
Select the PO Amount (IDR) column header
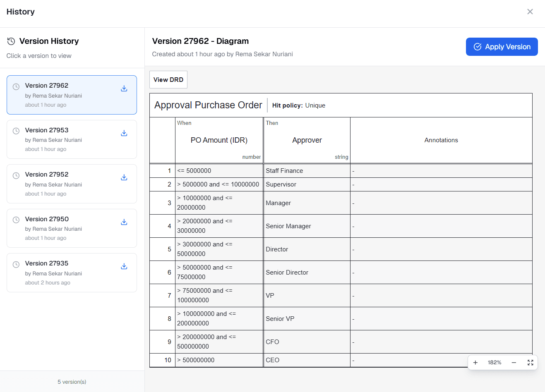pyautogui.click(x=218, y=140)
